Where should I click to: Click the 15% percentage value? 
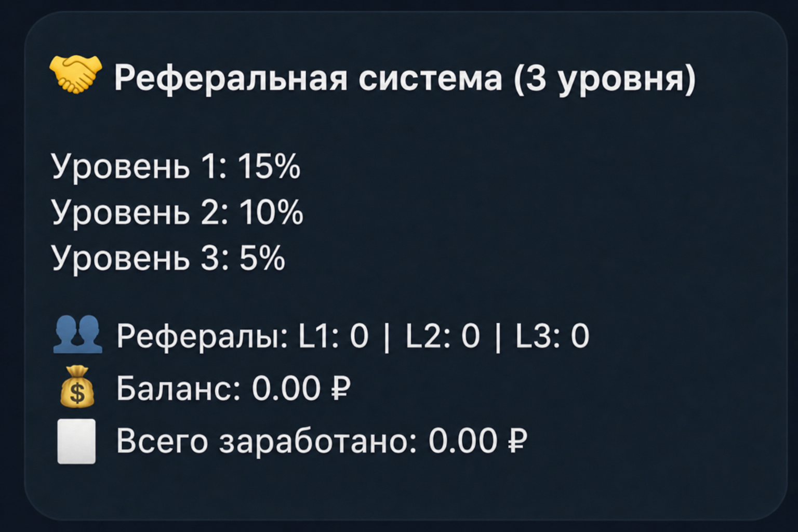(269, 167)
